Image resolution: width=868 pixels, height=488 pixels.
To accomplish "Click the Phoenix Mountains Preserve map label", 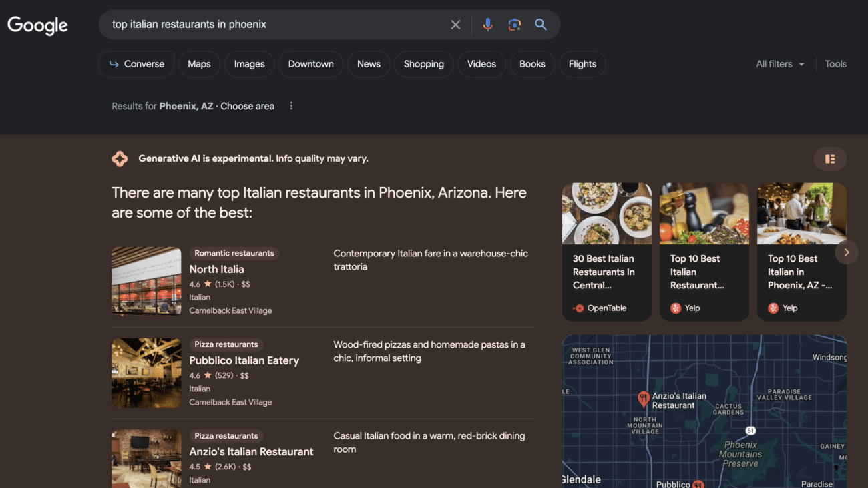I will [740, 454].
